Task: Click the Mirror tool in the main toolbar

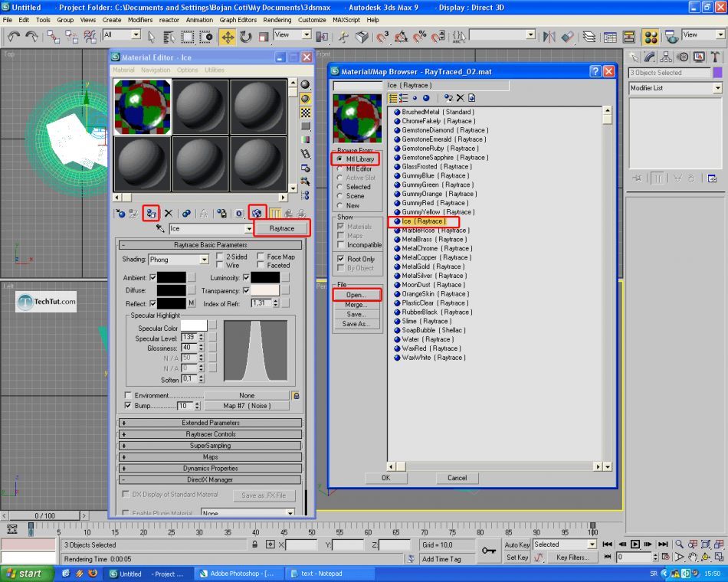Action: click(549, 36)
